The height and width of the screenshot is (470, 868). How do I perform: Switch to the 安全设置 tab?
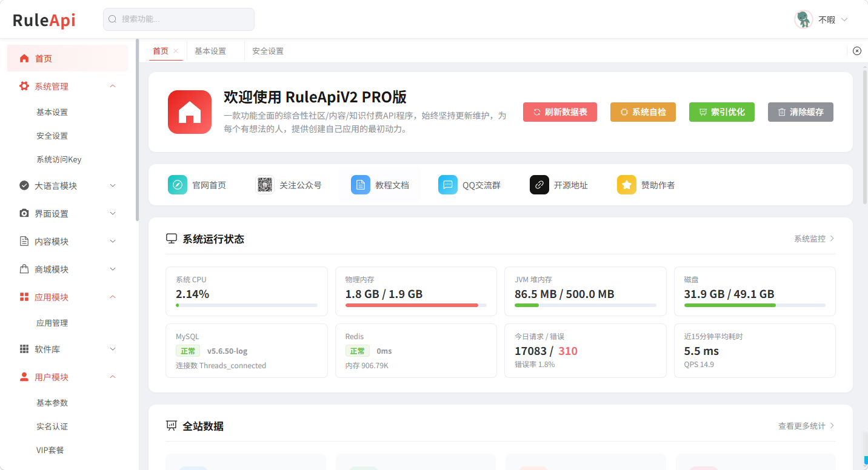(268, 51)
